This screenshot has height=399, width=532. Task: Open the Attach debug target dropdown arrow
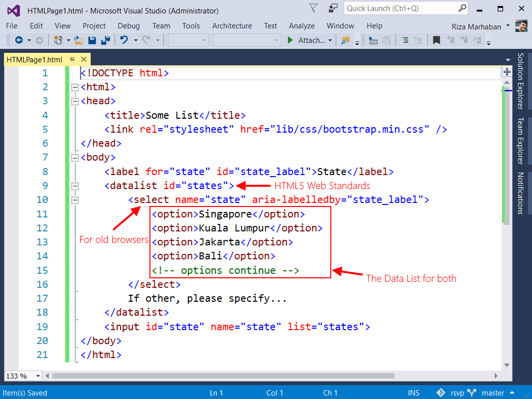click(x=330, y=40)
